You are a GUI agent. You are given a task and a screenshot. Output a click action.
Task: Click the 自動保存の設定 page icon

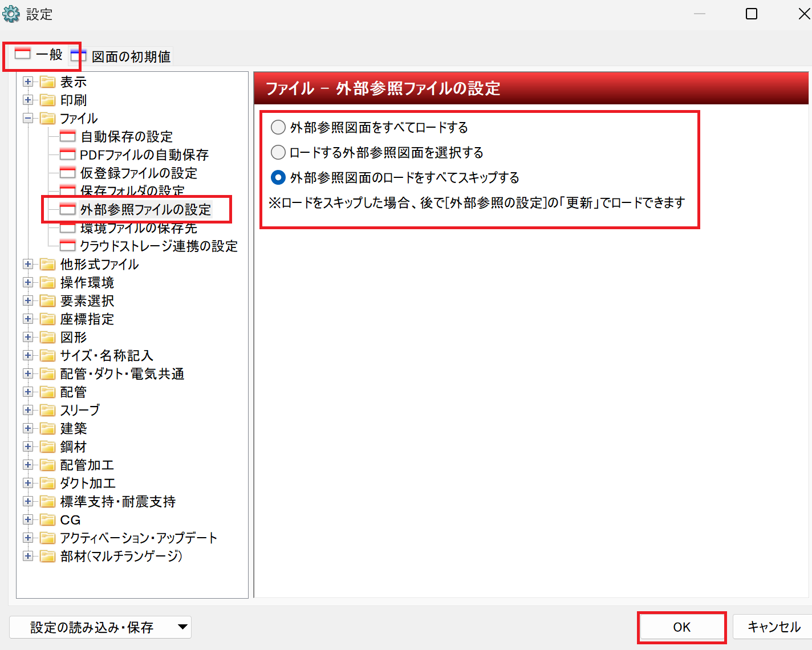click(67, 136)
